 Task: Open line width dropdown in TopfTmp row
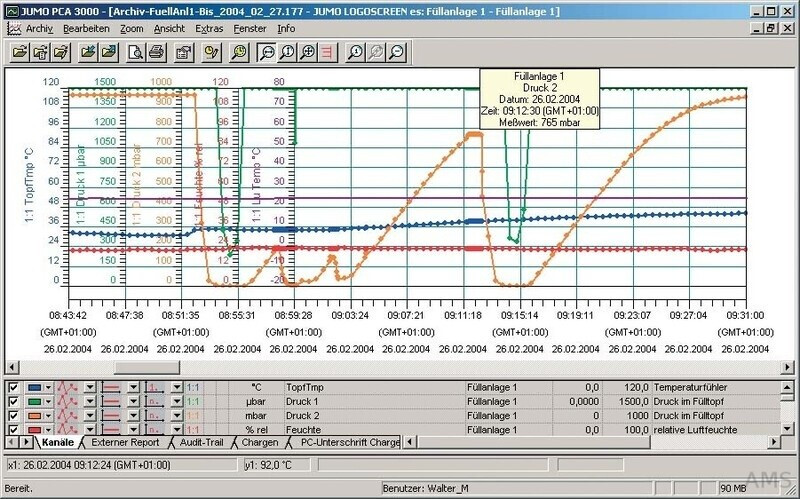pyautogui.click(x=133, y=388)
